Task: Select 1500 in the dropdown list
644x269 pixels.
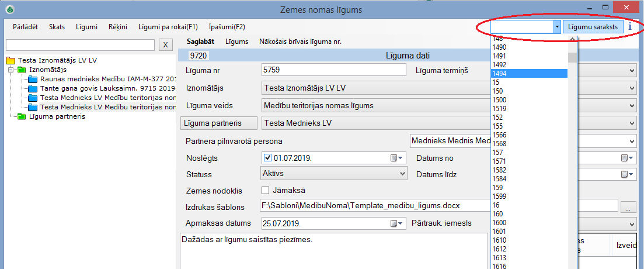Action: click(530, 99)
